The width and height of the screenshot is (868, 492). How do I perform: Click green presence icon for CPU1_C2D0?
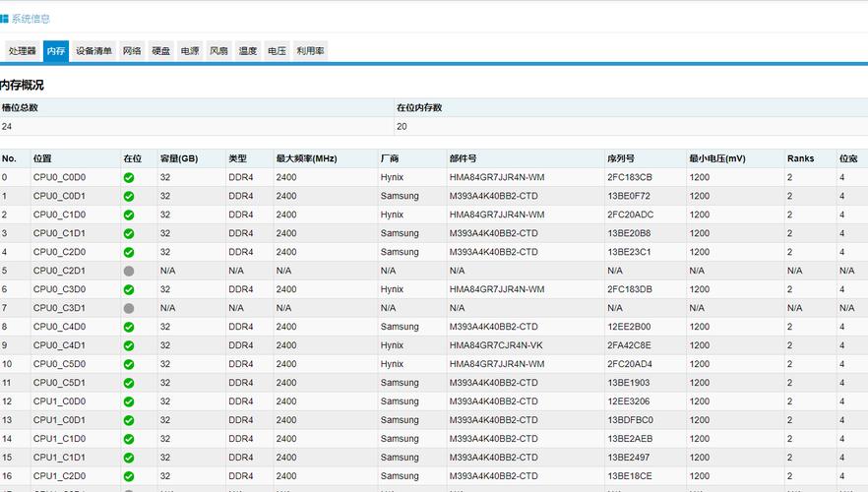click(x=128, y=476)
